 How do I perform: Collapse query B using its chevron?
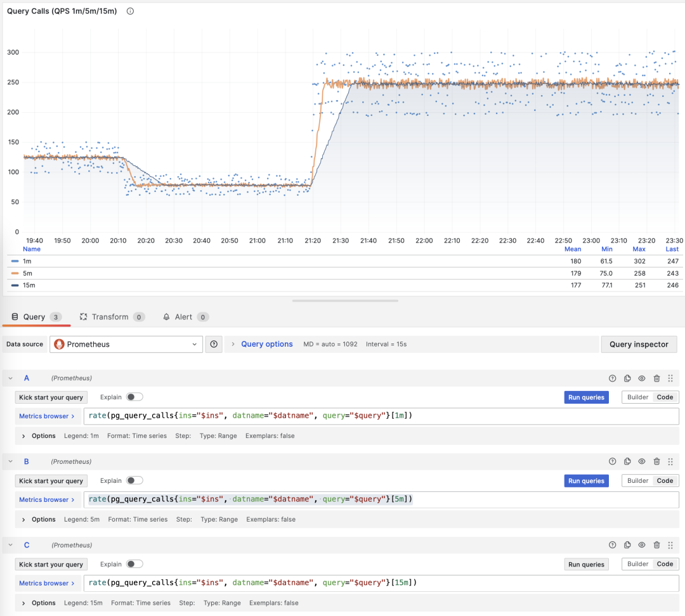pos(11,462)
